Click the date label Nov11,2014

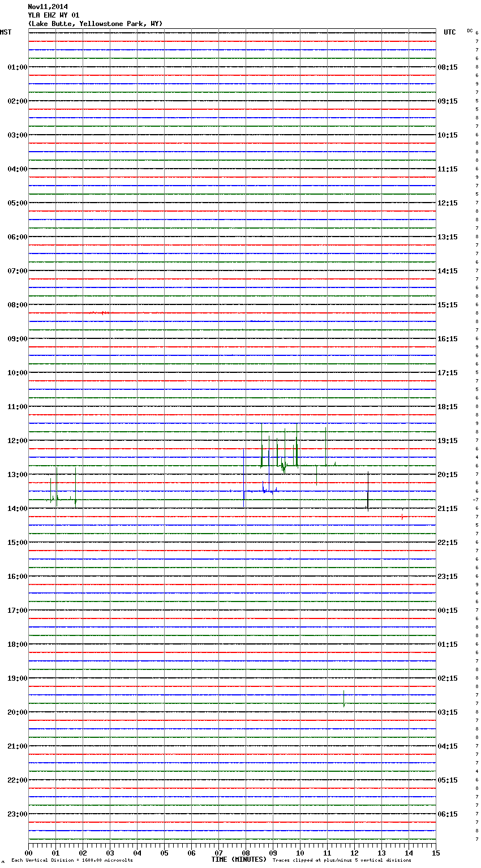48,7
